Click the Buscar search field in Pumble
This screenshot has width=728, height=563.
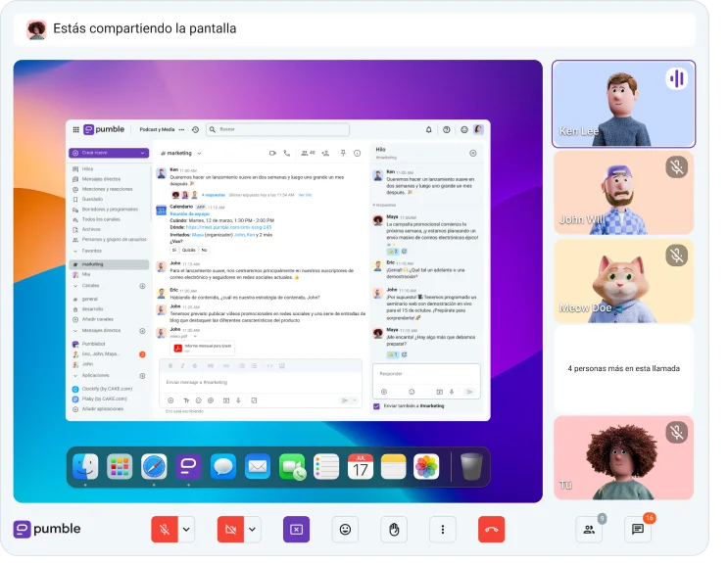point(277,129)
